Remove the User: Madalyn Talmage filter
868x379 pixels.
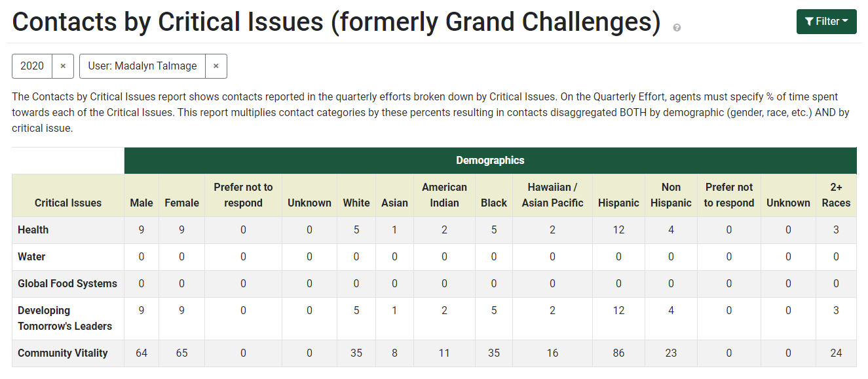tap(216, 66)
